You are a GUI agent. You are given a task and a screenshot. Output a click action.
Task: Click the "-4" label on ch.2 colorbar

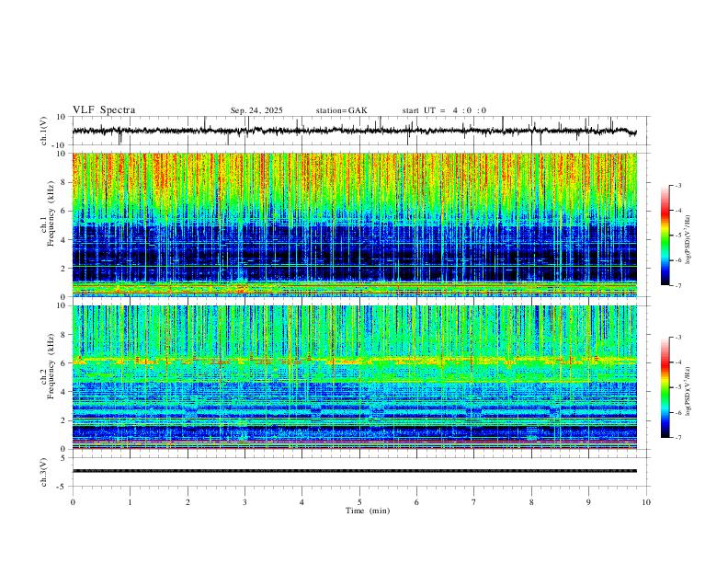(677, 362)
